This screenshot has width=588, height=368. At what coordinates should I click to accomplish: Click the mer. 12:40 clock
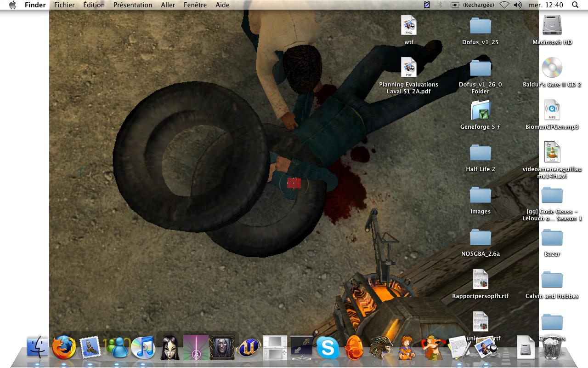[x=546, y=5]
